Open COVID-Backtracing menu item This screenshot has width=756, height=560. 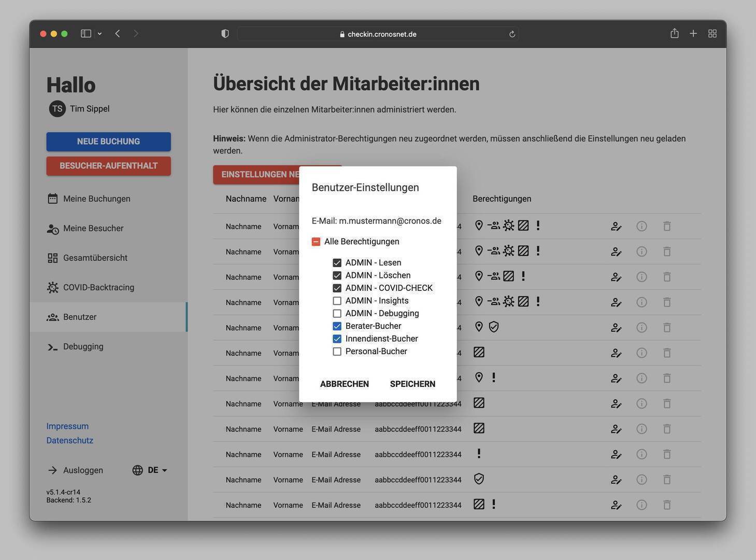[98, 287]
